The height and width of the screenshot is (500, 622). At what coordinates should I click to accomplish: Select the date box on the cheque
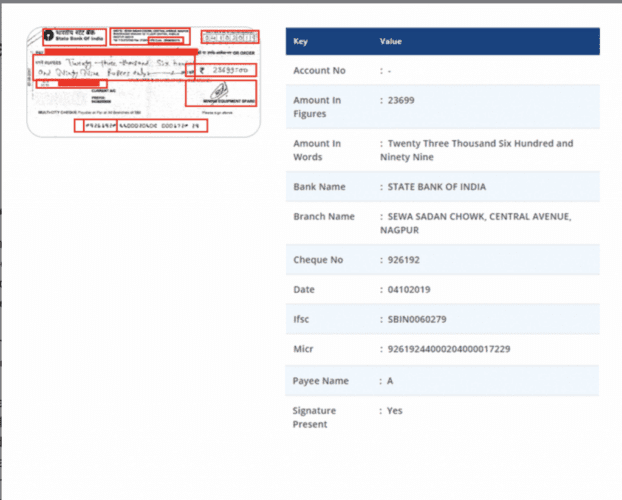(229, 38)
